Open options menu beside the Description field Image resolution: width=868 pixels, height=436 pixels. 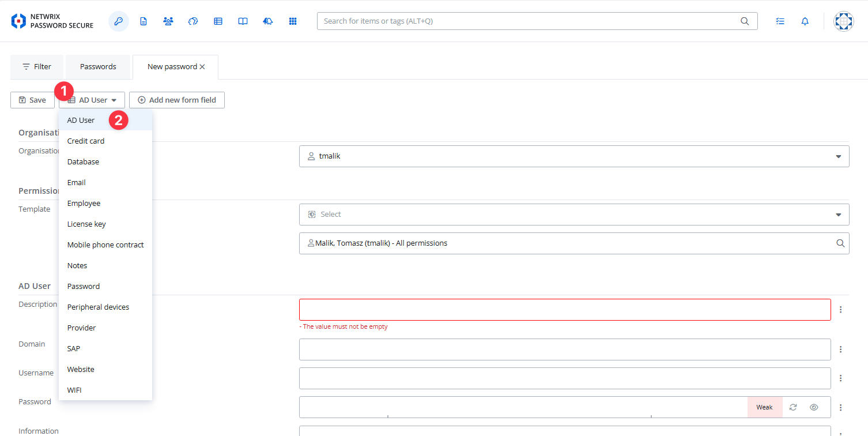pyautogui.click(x=840, y=309)
